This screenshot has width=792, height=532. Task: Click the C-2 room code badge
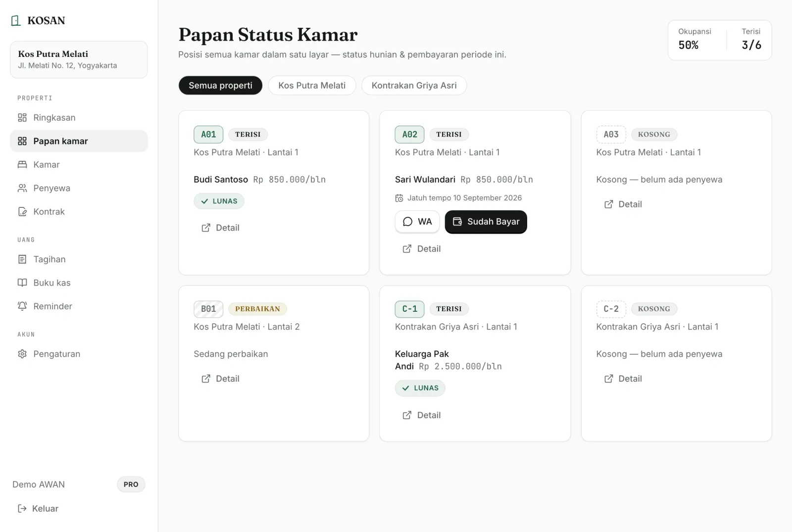click(x=611, y=309)
